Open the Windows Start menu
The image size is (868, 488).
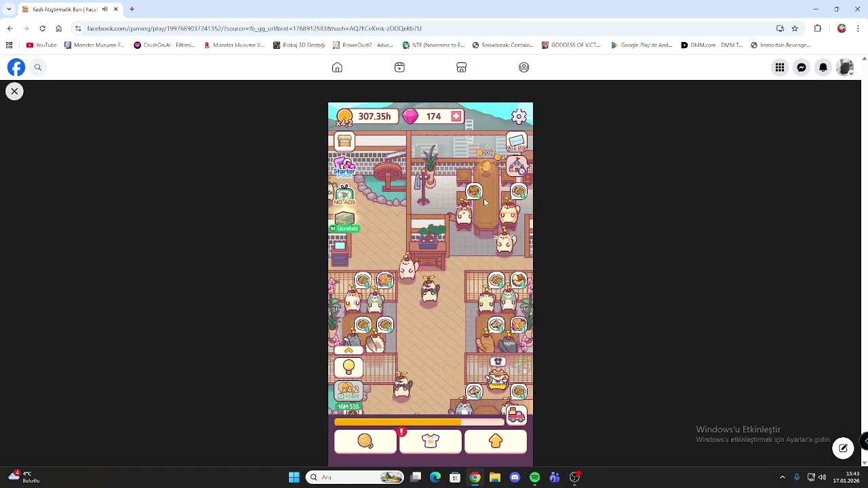[294, 477]
